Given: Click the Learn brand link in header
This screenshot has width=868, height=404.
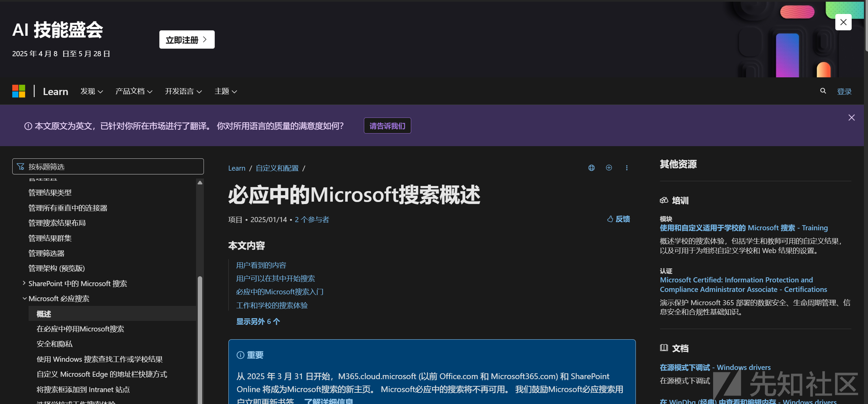Looking at the screenshot, I should point(55,91).
